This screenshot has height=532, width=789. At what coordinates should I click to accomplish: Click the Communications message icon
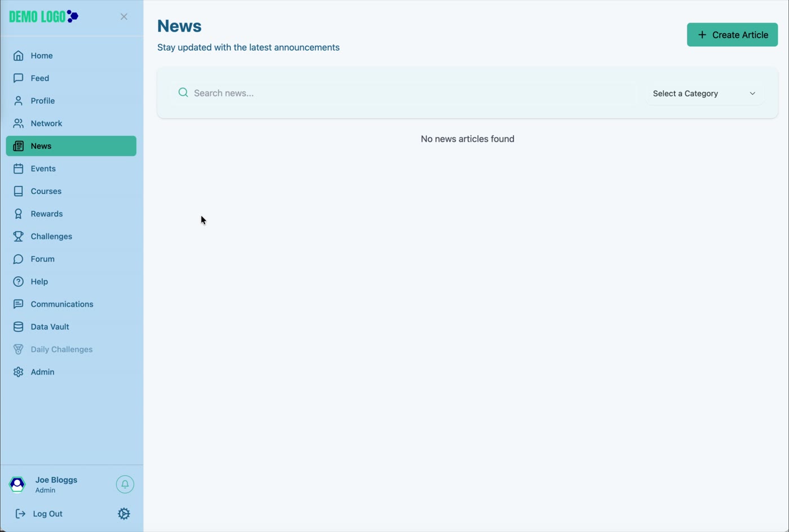pos(18,304)
